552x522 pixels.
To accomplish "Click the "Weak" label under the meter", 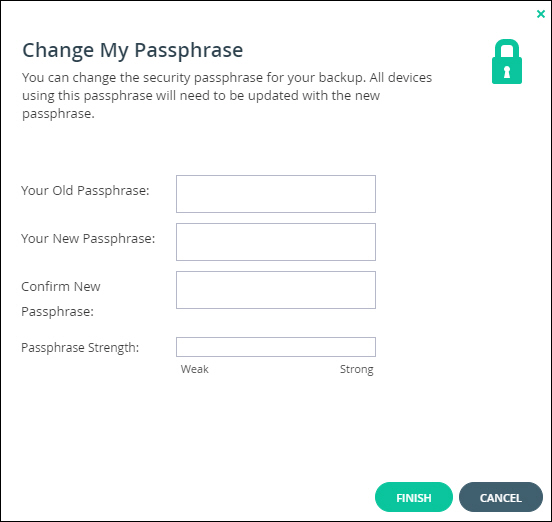I will click(194, 369).
